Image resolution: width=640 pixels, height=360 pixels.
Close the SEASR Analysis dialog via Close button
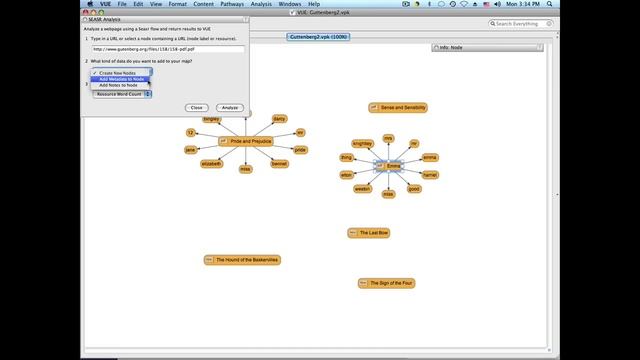tap(197, 108)
